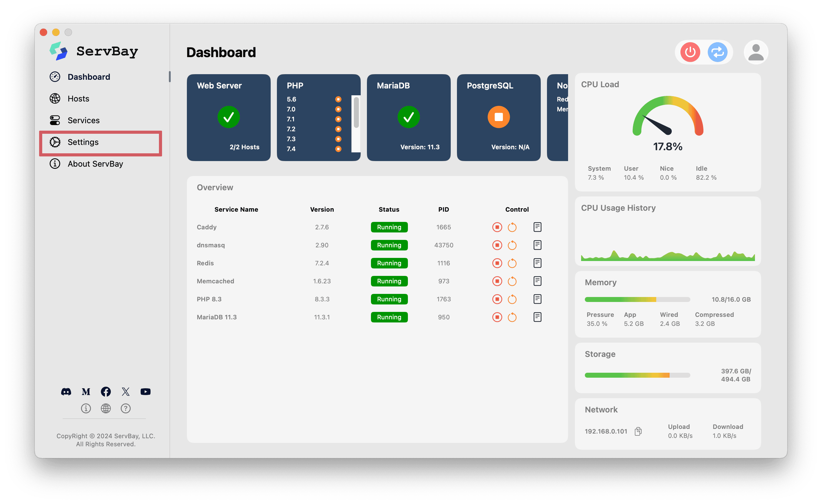This screenshot has height=504, width=822.
Task: Restart the Memcached service
Action: 511,281
